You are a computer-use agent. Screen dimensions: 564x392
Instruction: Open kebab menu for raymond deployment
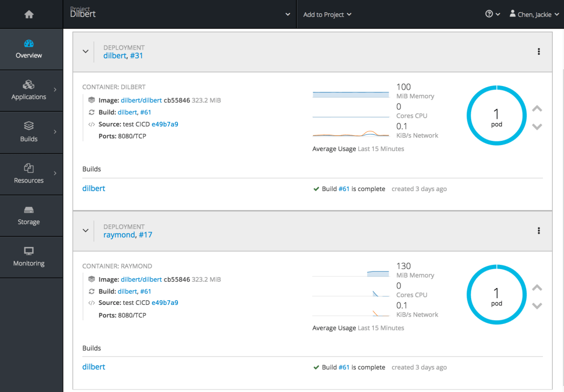point(538,231)
